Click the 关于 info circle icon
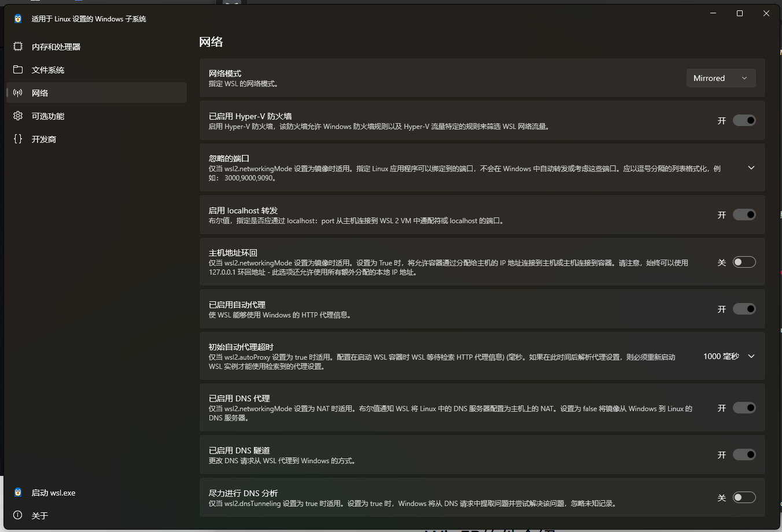Viewport: 782px width, 532px height. point(18,515)
